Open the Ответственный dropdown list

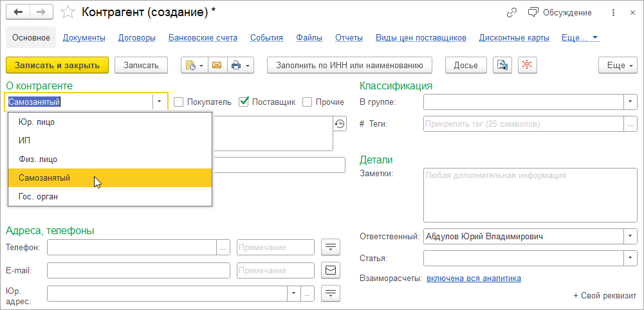[x=630, y=236]
